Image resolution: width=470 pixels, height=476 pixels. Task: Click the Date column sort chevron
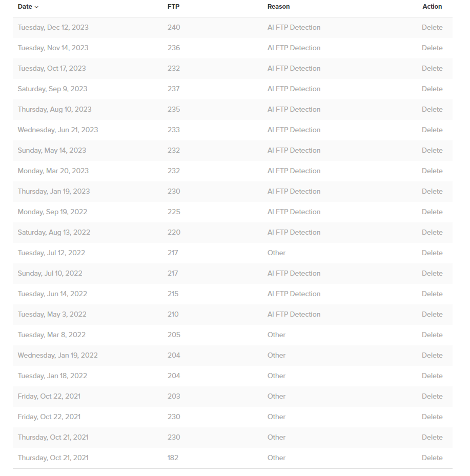[x=36, y=7]
